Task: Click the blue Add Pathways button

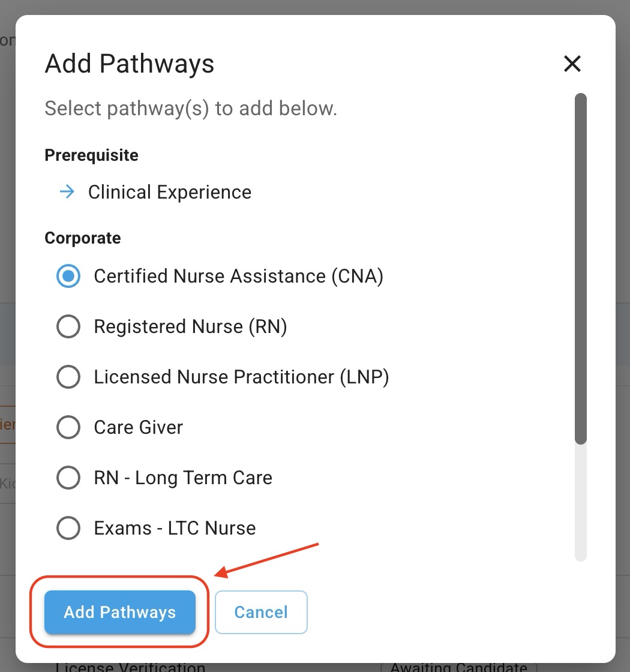Action: [120, 612]
